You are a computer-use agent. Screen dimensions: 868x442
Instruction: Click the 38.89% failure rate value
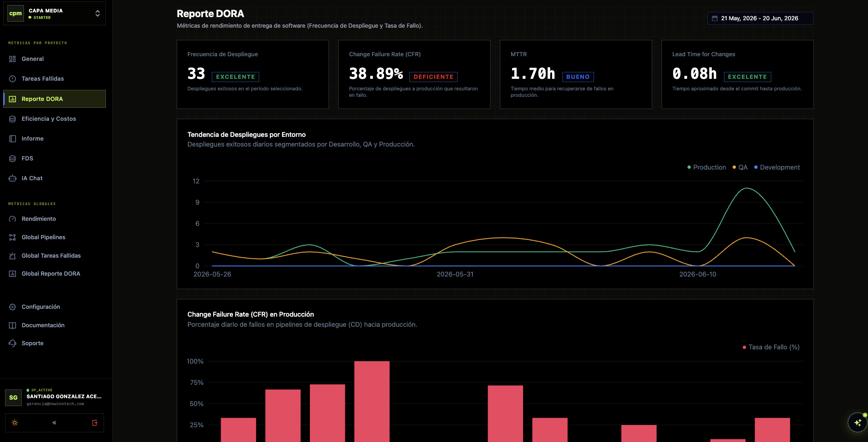click(x=376, y=74)
